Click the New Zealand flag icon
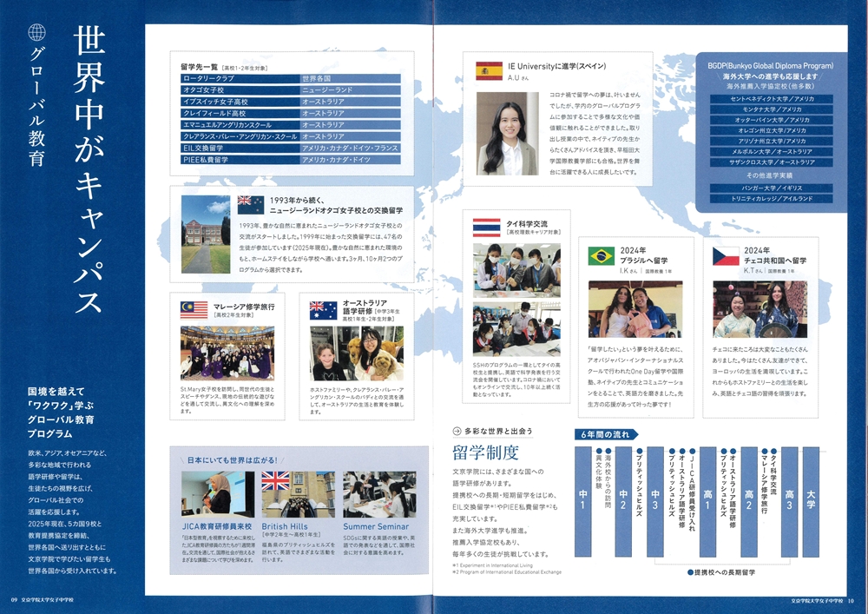The image size is (868, 614). tap(250, 204)
